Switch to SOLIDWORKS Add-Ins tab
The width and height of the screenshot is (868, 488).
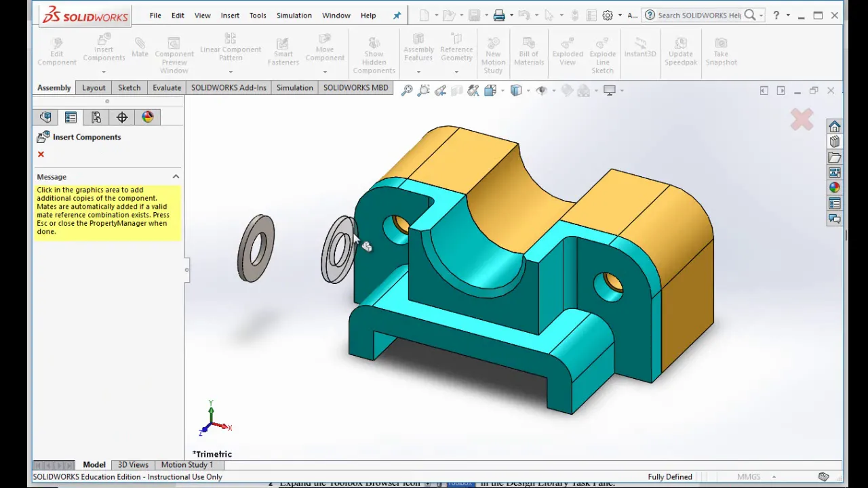pyautogui.click(x=229, y=87)
